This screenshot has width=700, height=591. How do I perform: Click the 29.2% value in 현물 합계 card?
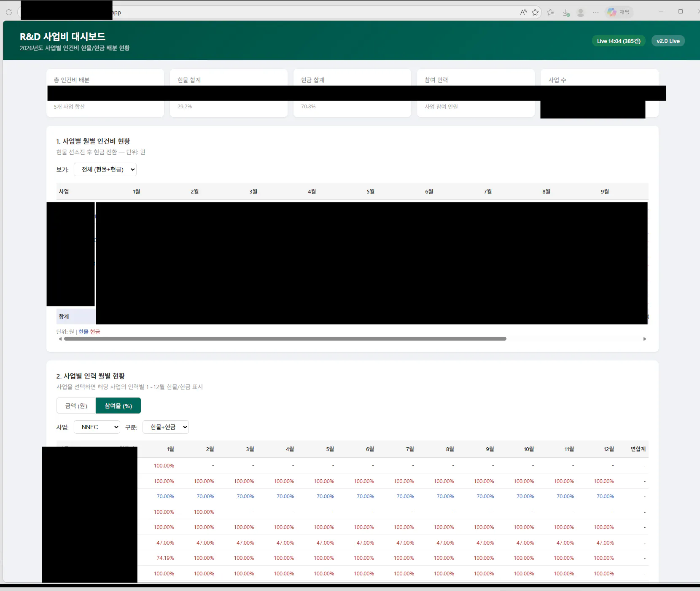[x=185, y=107]
